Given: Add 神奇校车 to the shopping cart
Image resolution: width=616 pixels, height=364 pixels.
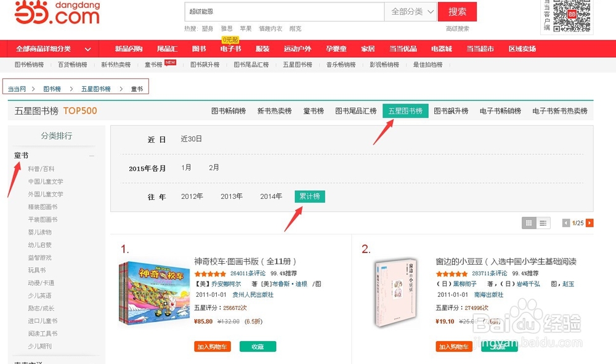Looking at the screenshot, I should point(211,346).
